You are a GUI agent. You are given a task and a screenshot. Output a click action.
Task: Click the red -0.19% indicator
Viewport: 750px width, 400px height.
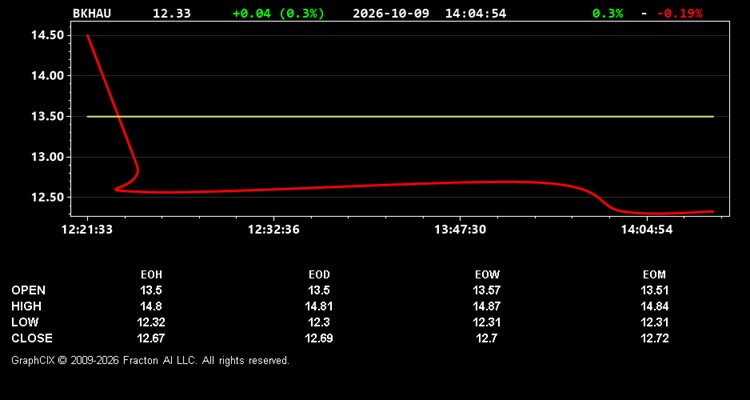point(679,13)
